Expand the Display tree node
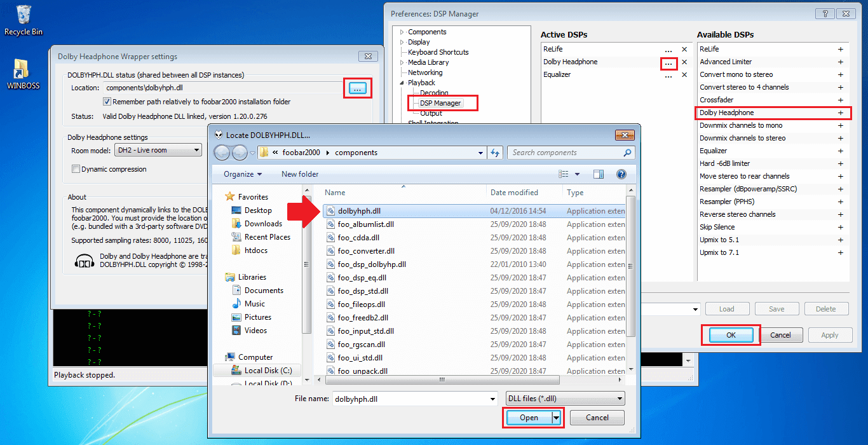The width and height of the screenshot is (868, 445). tap(402, 42)
